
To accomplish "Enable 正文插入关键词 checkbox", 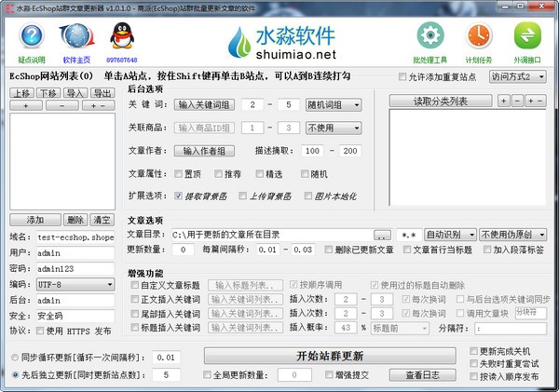I will click(x=135, y=299).
